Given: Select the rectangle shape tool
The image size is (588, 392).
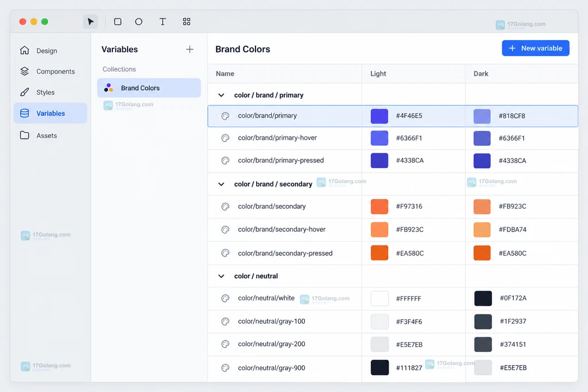Looking at the screenshot, I should (x=118, y=22).
